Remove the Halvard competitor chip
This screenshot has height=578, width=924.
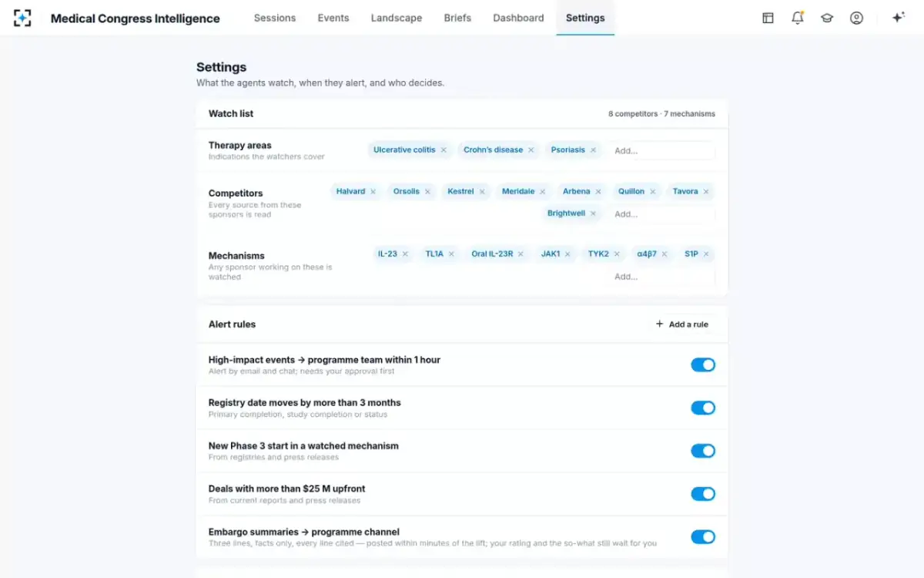[x=373, y=192]
